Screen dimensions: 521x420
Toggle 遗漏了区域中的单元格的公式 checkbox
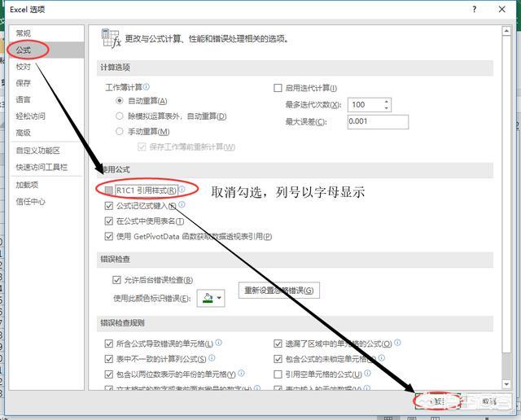[x=278, y=343]
